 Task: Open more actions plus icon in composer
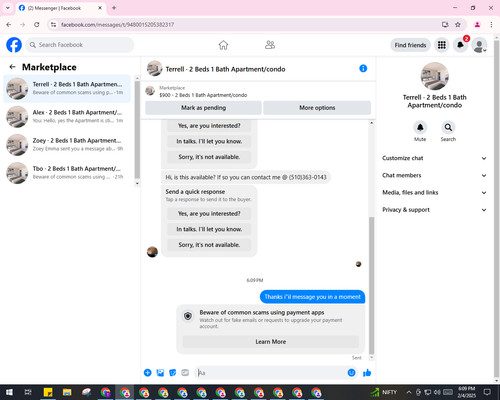(x=148, y=373)
